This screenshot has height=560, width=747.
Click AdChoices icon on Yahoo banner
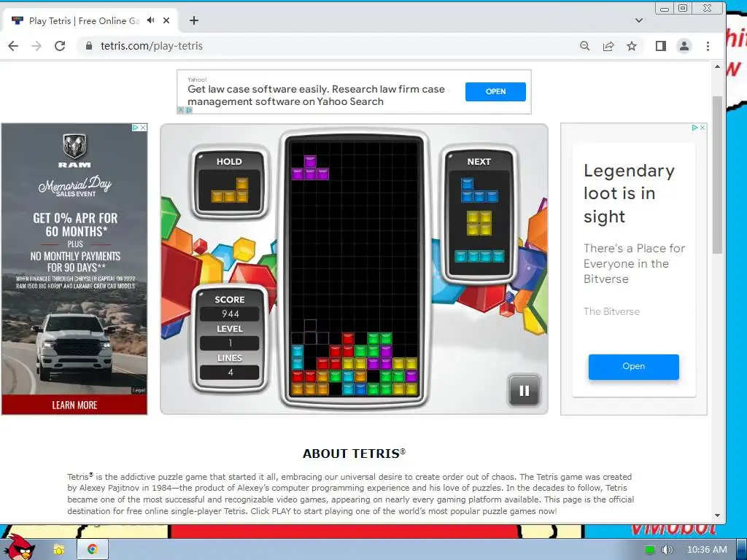189,110
